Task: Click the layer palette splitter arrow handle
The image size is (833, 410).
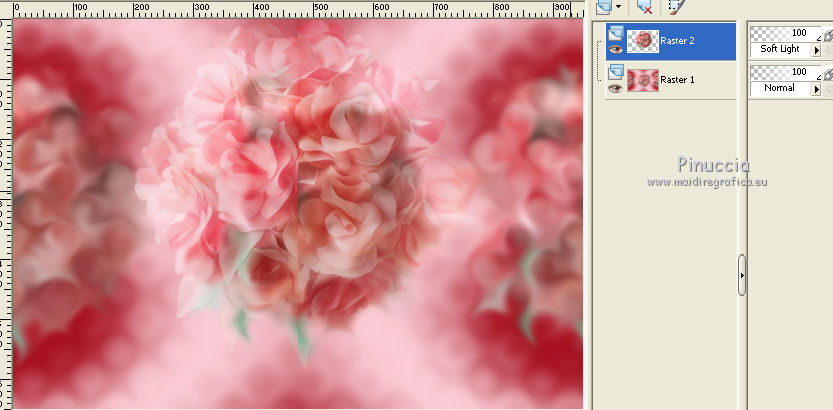Action: (x=742, y=275)
